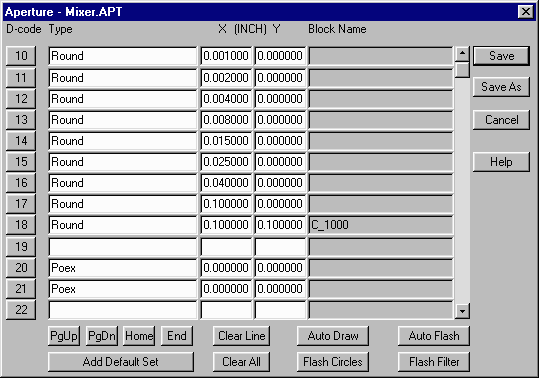Click empty X field for D-code 19

click(x=226, y=247)
